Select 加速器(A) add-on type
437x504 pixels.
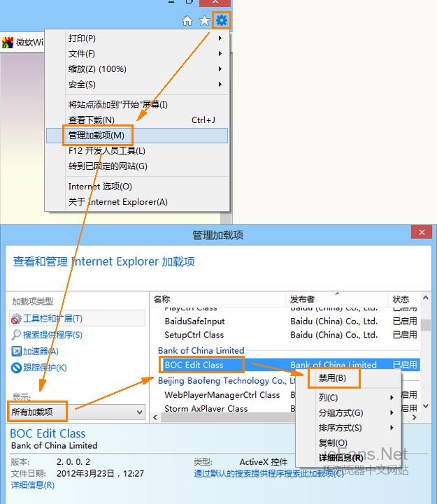[77, 352]
